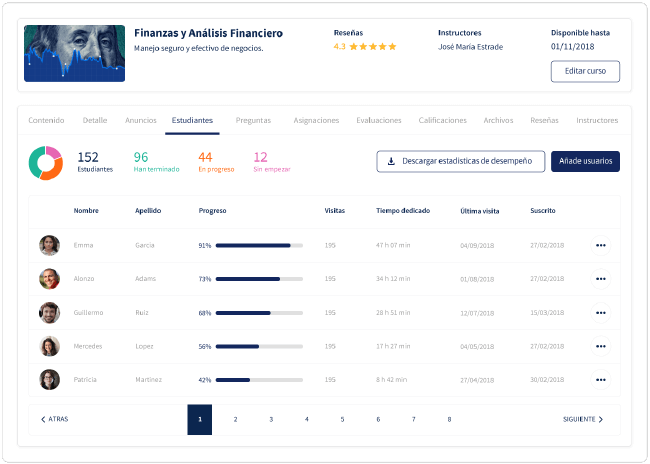Go to page 2
Viewport: 650px width, 464px height.
235,419
